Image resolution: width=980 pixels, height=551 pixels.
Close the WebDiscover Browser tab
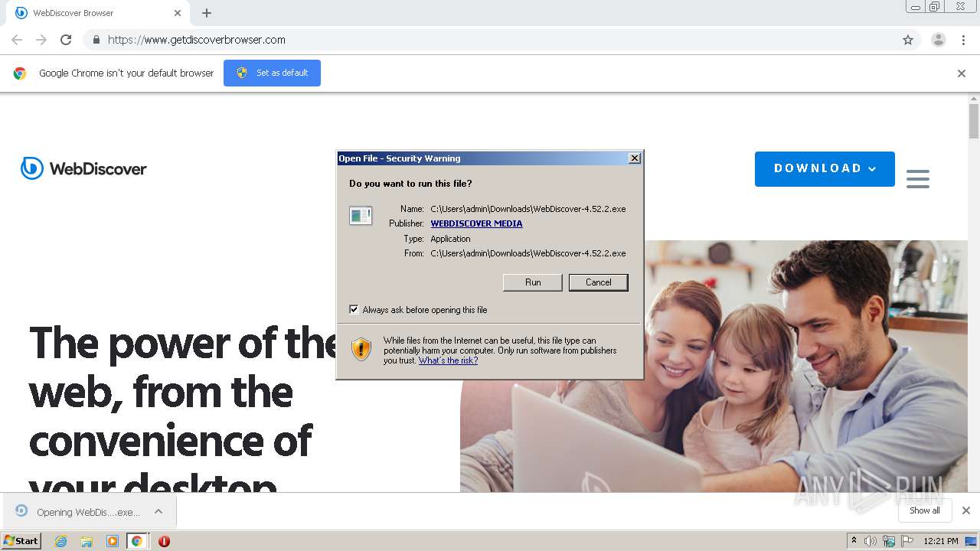[178, 13]
